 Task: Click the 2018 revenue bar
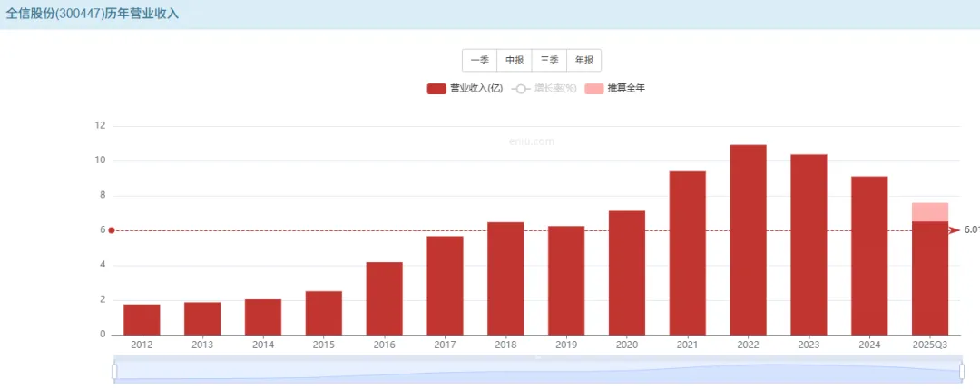click(505, 278)
